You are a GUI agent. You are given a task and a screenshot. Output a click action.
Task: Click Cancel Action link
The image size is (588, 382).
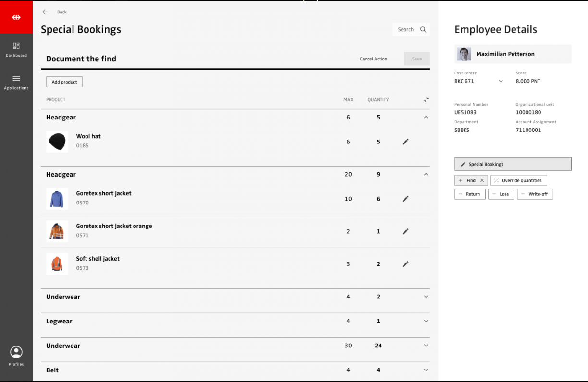click(x=373, y=59)
